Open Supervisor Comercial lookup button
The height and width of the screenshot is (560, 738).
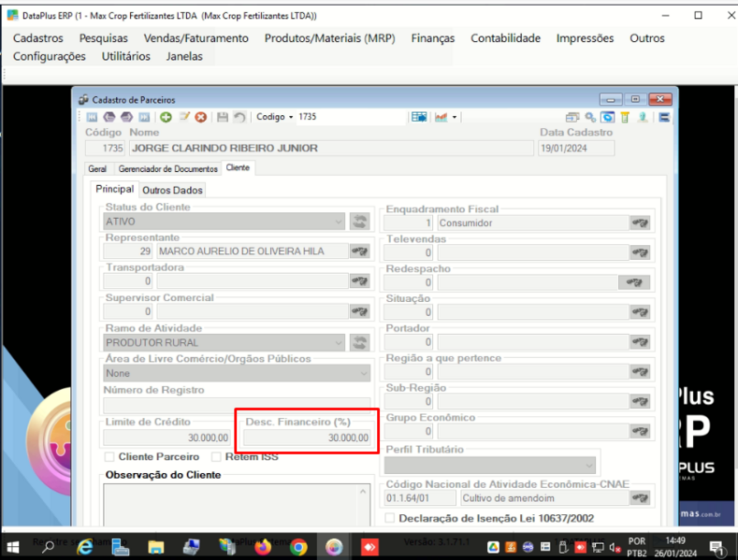[x=359, y=311]
